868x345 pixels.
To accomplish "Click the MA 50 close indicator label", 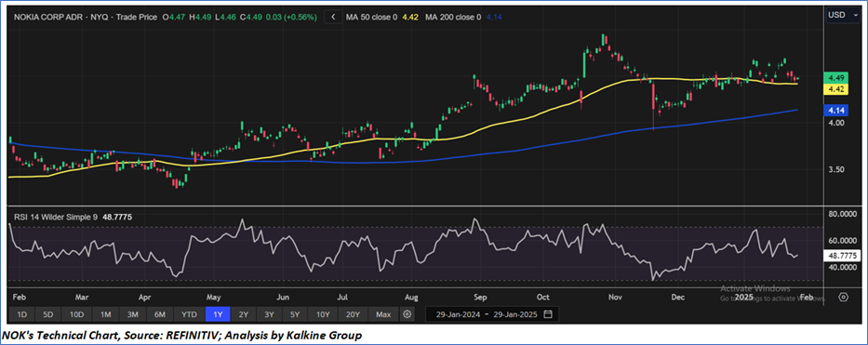I will (371, 17).
